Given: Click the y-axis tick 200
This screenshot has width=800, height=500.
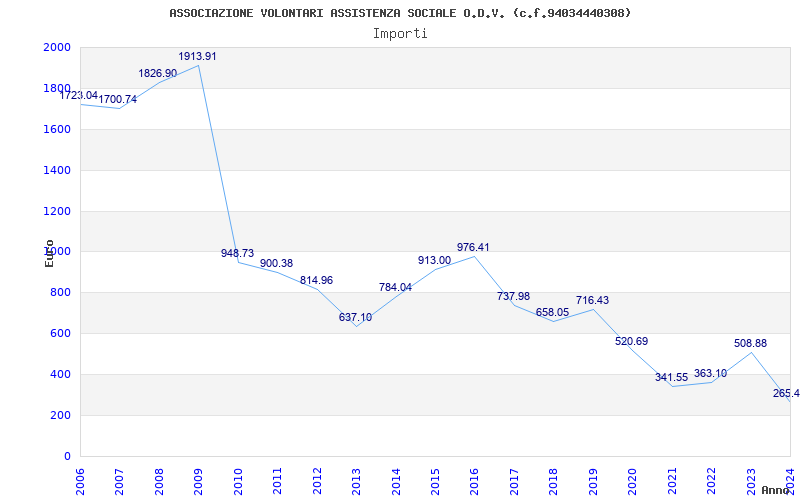Looking at the screenshot, I should click(x=61, y=415).
